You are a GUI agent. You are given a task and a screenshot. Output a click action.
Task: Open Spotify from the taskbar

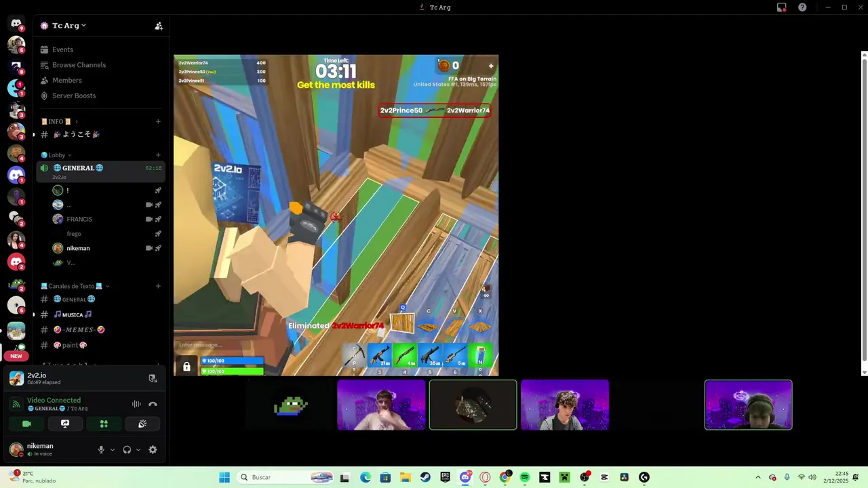pyautogui.click(x=525, y=477)
